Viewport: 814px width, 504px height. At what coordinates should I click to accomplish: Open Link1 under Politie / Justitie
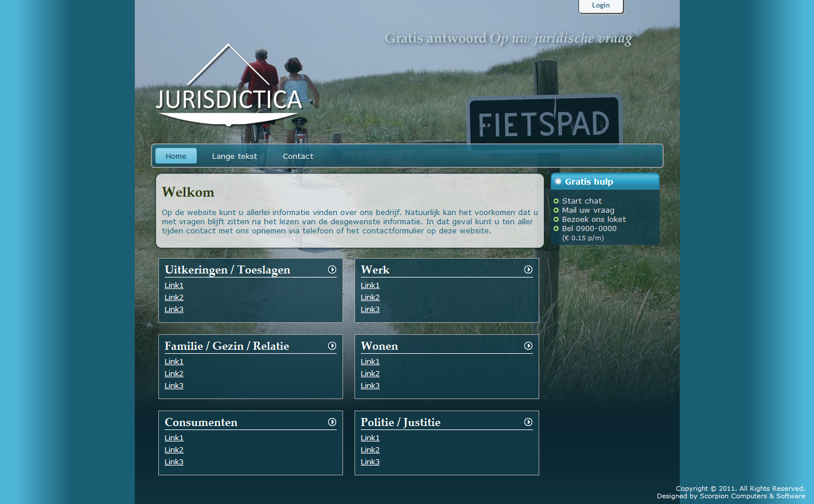(370, 438)
